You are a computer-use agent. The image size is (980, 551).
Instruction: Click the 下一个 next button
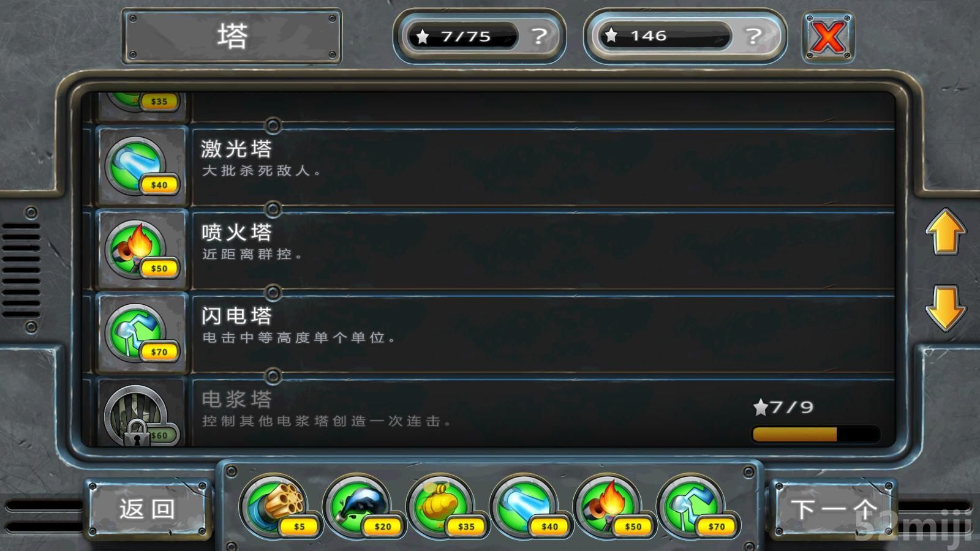[x=833, y=509]
